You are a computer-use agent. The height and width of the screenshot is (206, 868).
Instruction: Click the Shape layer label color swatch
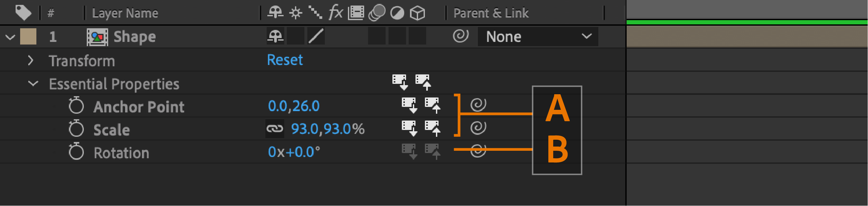pos(28,36)
